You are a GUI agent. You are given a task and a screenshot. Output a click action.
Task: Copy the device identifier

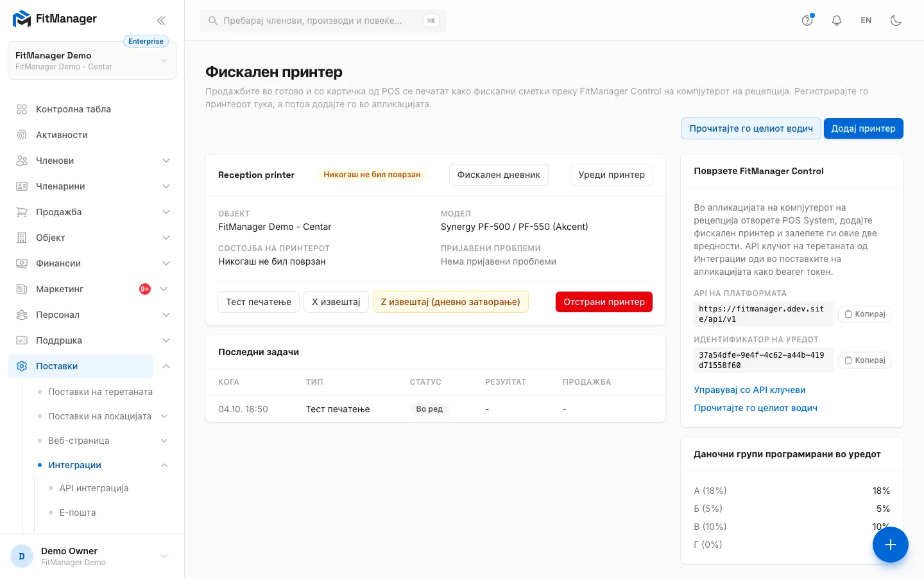[x=864, y=360]
